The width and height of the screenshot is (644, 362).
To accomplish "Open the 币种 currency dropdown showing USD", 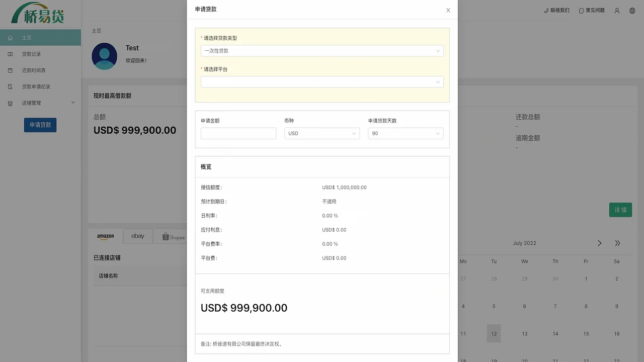I will pos(321,133).
